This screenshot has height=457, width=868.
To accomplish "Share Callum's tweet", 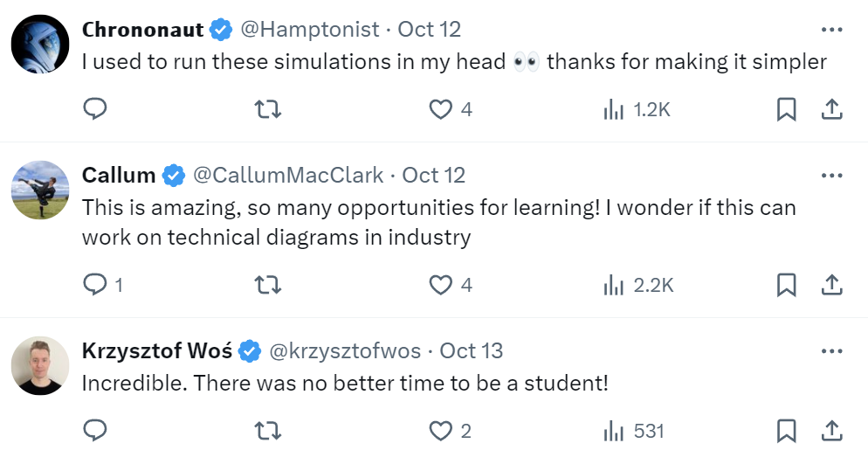I will [x=832, y=285].
